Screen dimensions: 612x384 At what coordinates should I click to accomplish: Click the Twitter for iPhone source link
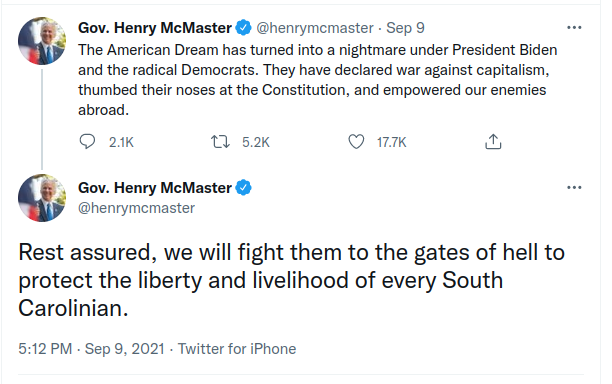(237, 348)
